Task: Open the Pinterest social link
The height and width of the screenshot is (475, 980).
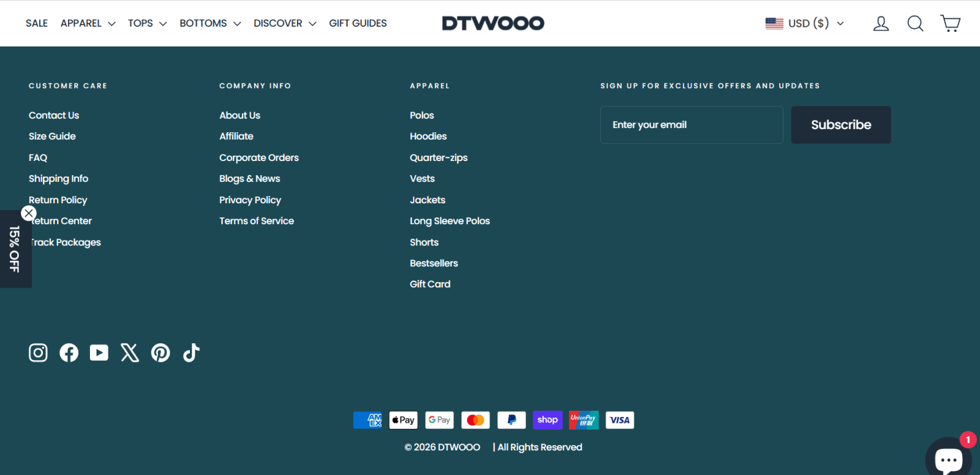Action: 160,353
